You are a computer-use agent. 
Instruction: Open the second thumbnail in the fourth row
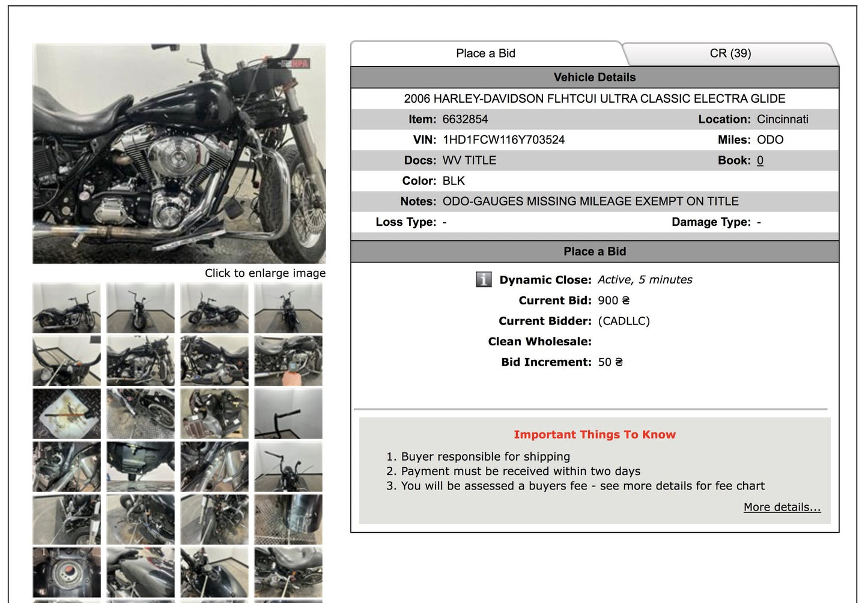141,466
